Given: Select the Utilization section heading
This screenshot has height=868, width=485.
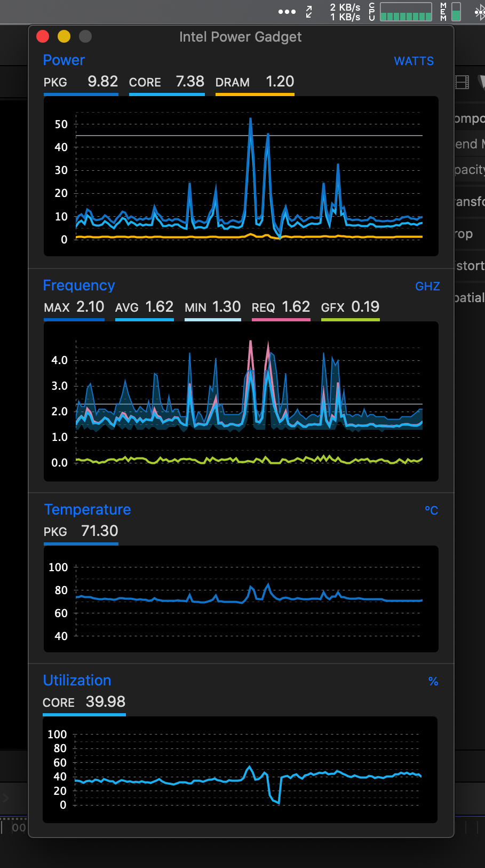Looking at the screenshot, I should [77, 680].
